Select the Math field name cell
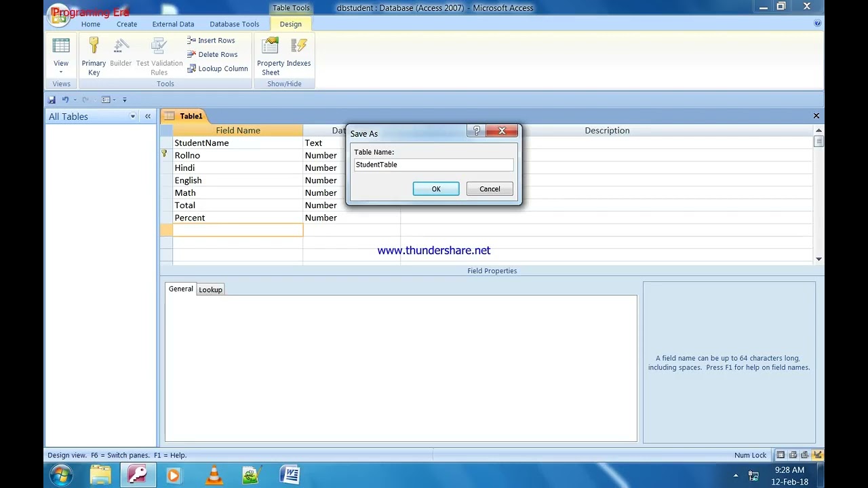 coord(238,192)
